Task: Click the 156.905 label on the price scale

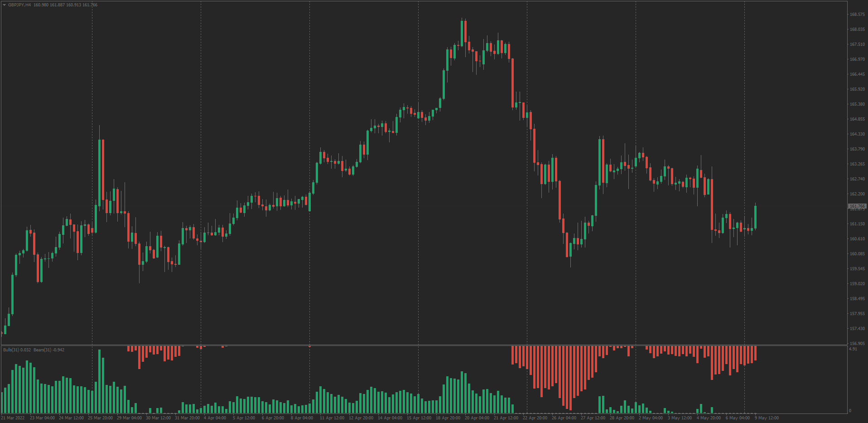Action: [857, 344]
